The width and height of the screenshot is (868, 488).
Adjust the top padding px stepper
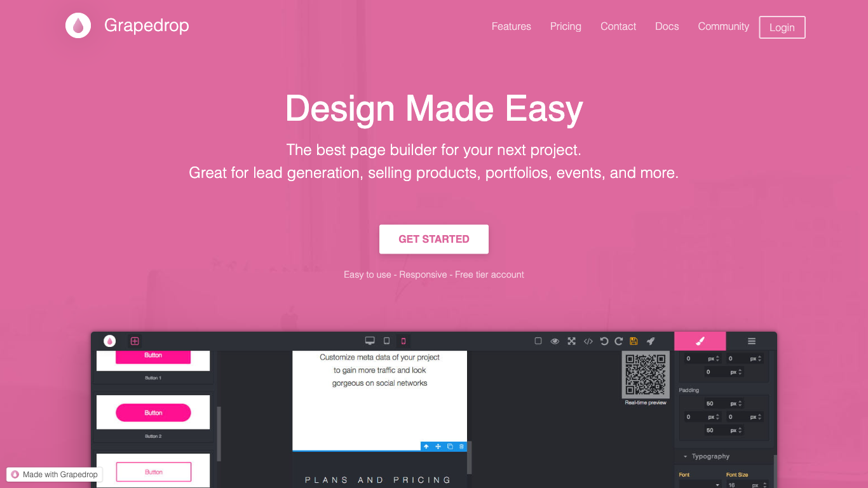(x=740, y=403)
